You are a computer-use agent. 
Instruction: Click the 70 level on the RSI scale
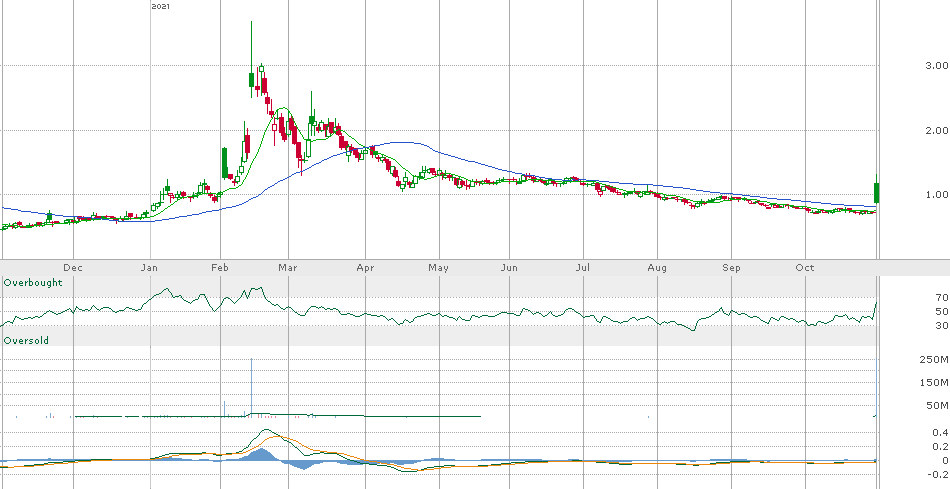(x=942, y=298)
